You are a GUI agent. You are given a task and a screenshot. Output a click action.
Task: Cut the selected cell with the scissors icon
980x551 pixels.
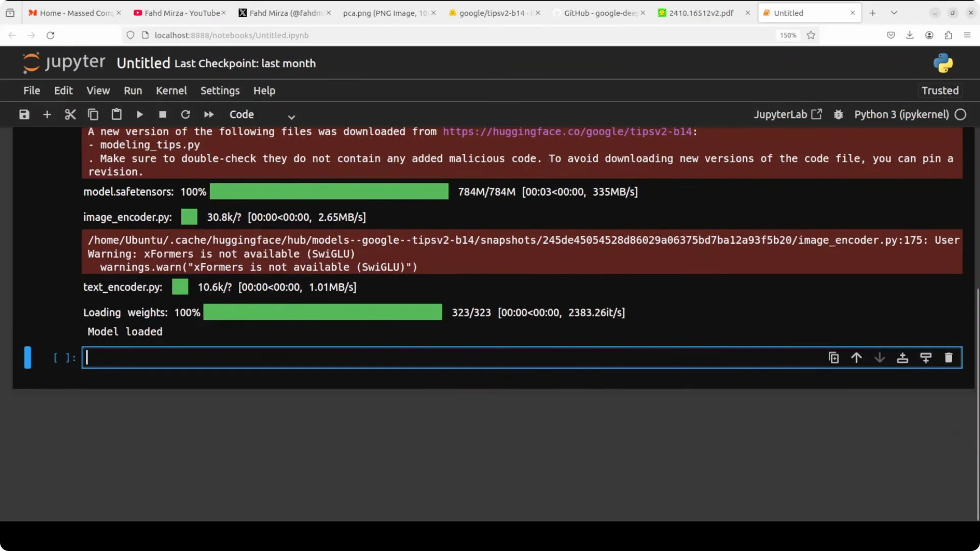[x=70, y=114]
